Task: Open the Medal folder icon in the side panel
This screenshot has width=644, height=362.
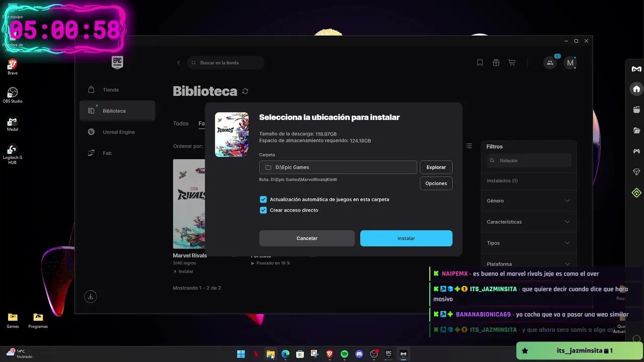Action: pos(636,131)
